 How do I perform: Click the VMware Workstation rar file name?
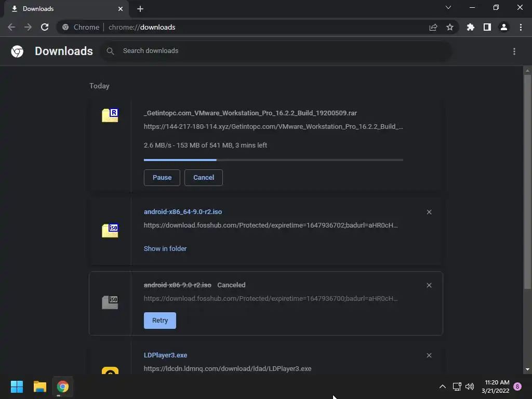click(x=250, y=113)
